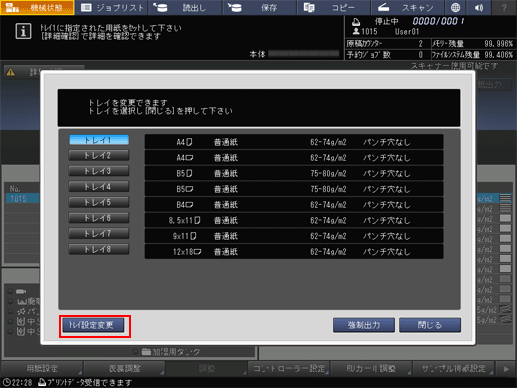The image size is (517, 388).
Task: Click the B5 portrait 75-80g/m2 row
Action: [x=294, y=173]
